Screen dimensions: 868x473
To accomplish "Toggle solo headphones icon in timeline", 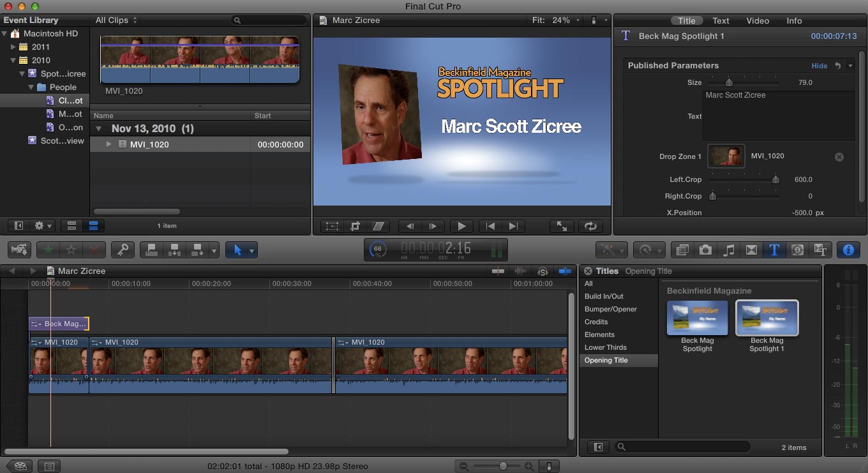I will click(543, 271).
